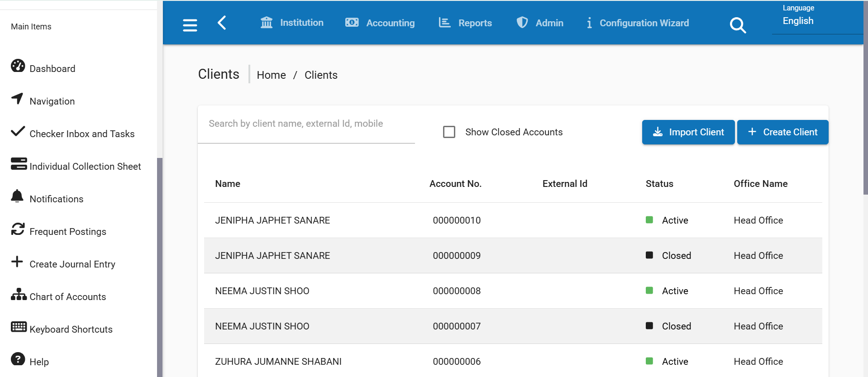
Task: Open Dashboard from the sidebar
Action: (x=52, y=68)
